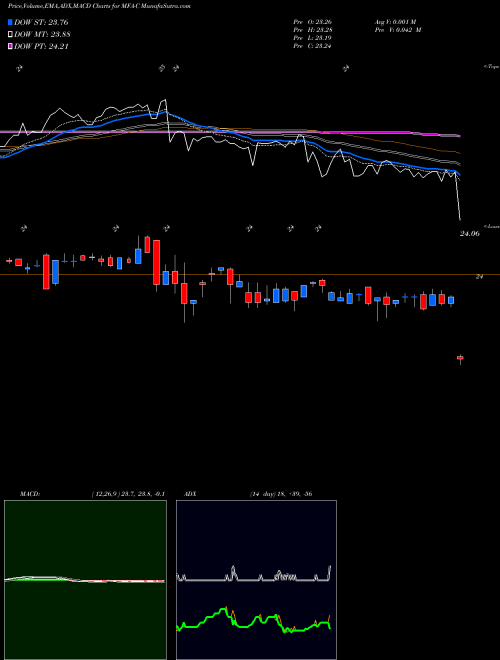
Task: Select the 'DOW MT: 23.88' legend text
Action: (42, 35)
